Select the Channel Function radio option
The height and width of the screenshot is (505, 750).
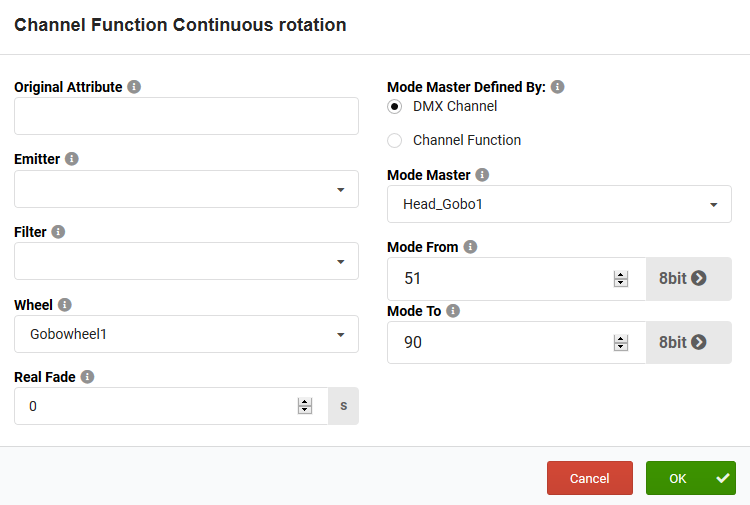pos(395,140)
